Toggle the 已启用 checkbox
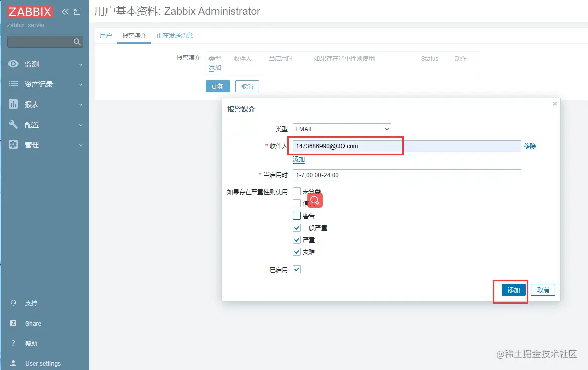 pos(297,269)
